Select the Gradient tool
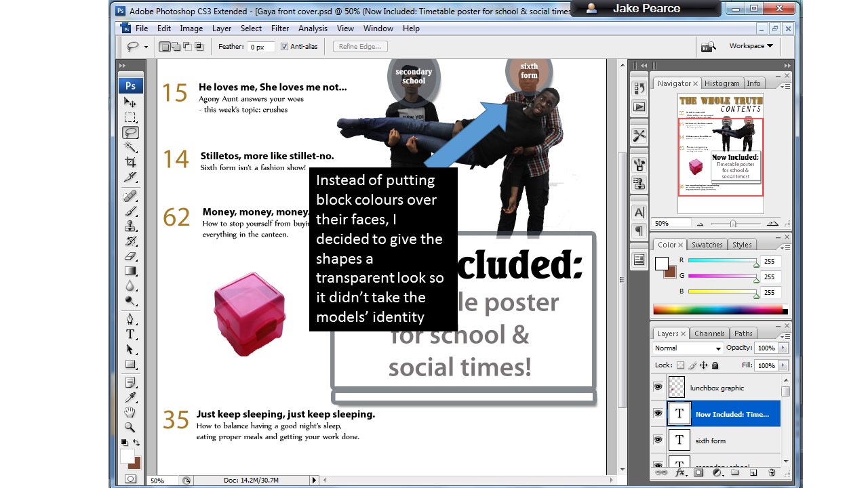This screenshot has width=868, height=488. point(130,271)
